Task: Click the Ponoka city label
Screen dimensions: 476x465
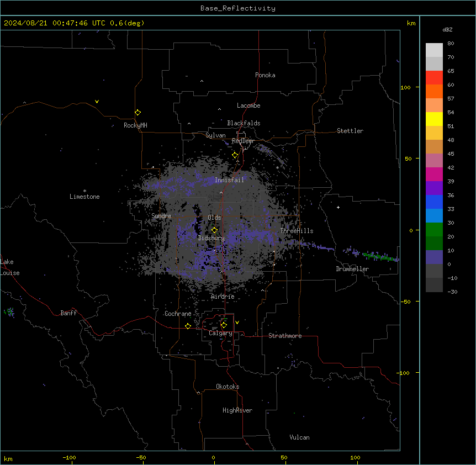Action: [x=265, y=75]
